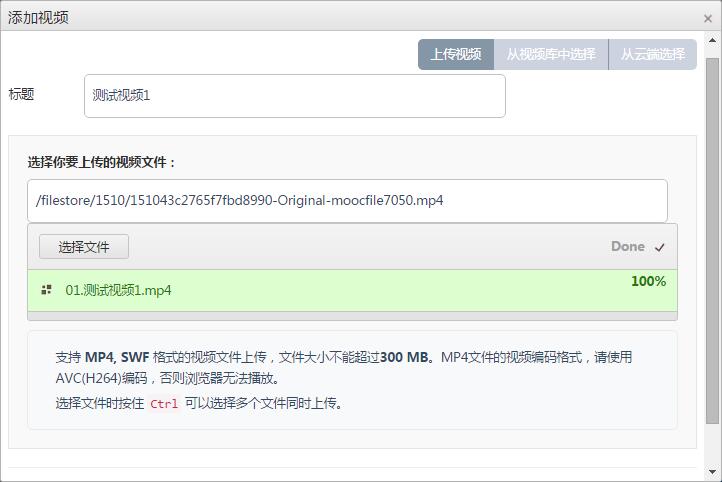The image size is (722, 482).
Task: Open the 从视频库中选择 tab
Action: click(551, 54)
